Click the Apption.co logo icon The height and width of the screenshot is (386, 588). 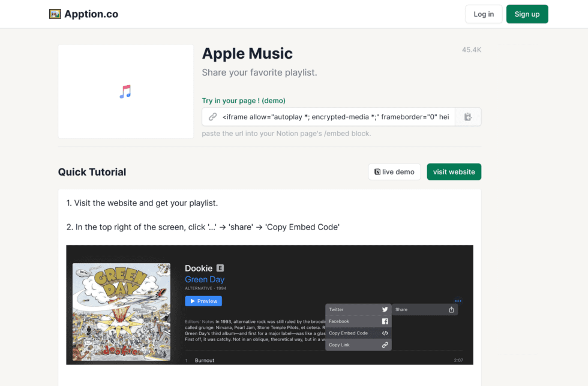[x=55, y=14]
